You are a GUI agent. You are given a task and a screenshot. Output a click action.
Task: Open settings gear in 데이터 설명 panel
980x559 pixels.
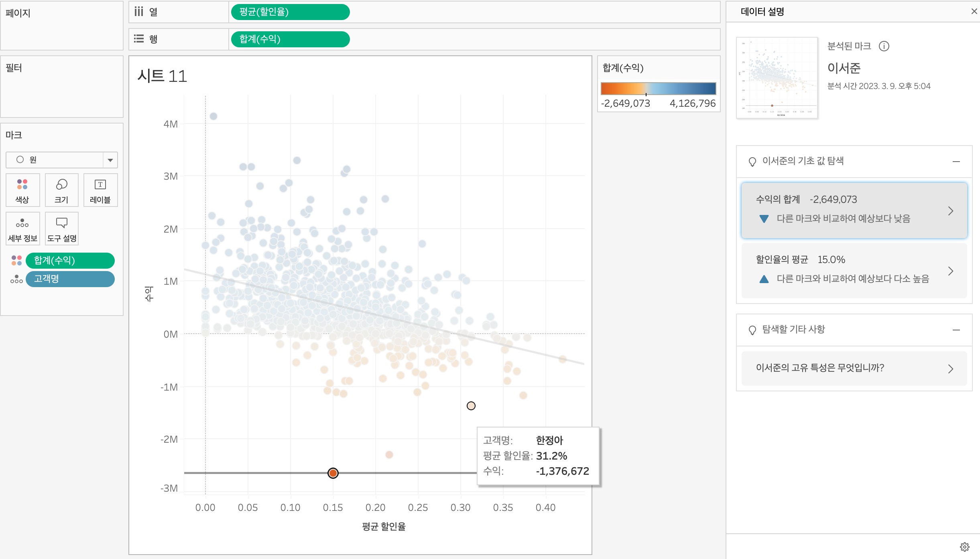(964, 547)
